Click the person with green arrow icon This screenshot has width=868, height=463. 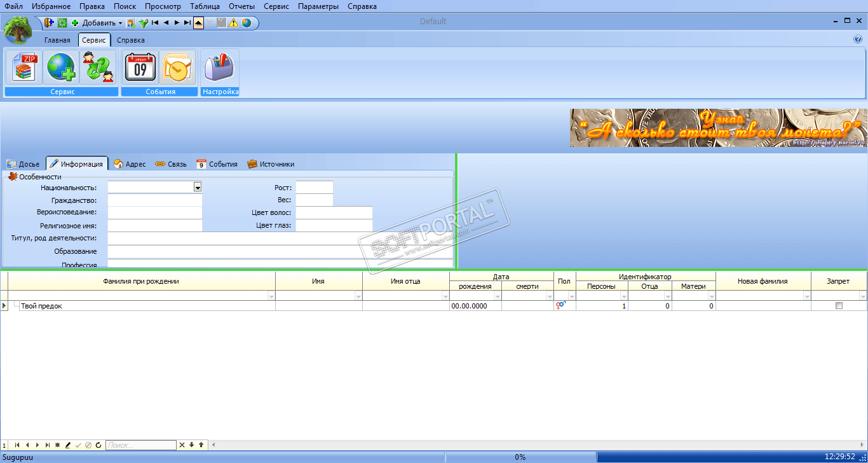click(131, 23)
